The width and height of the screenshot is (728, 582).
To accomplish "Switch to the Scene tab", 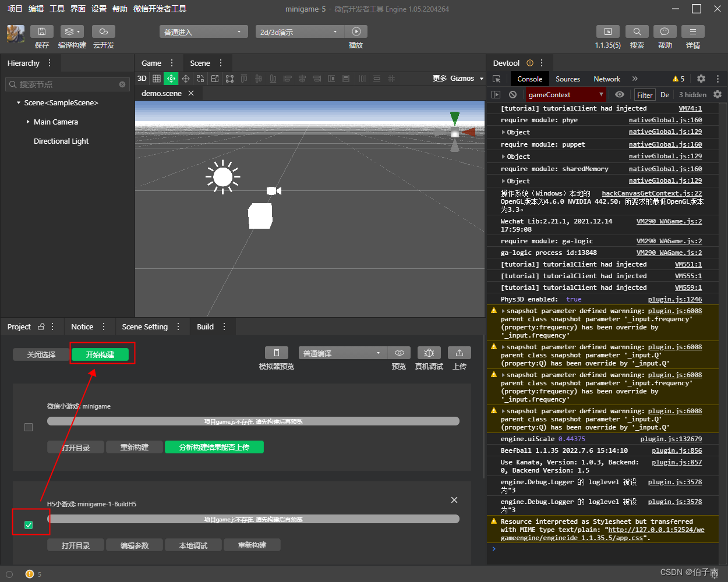I will [x=200, y=63].
